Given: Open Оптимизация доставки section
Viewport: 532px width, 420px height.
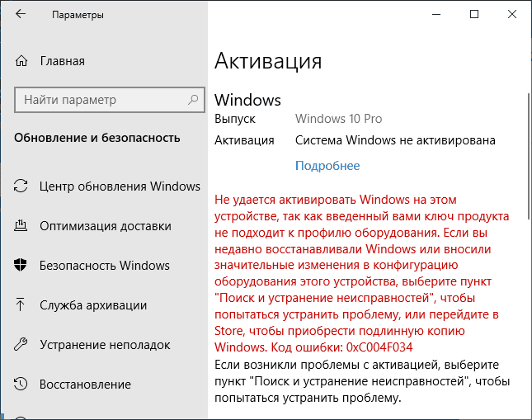Looking at the screenshot, I should (x=104, y=226).
